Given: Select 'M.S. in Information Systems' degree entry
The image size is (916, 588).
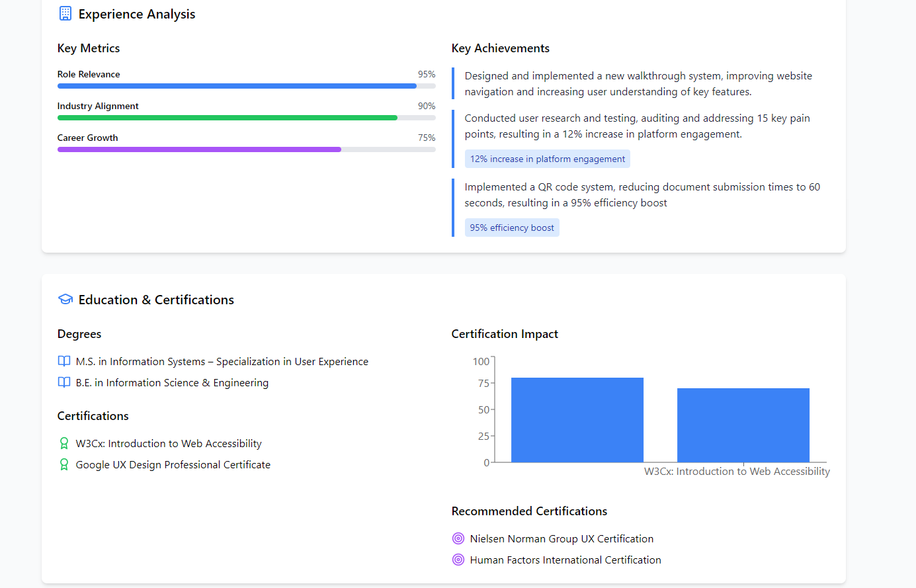Looking at the screenshot, I should 222,361.
